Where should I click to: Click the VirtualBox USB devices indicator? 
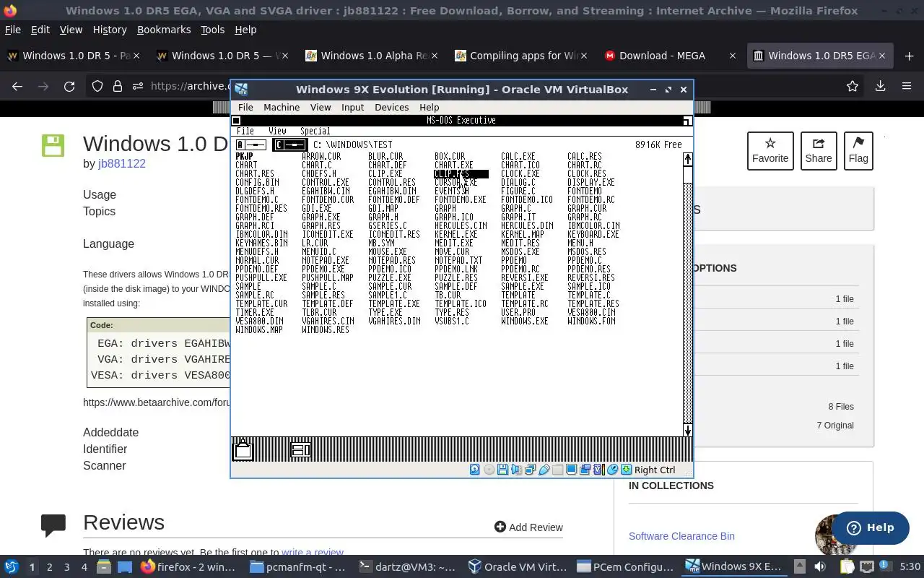point(544,470)
